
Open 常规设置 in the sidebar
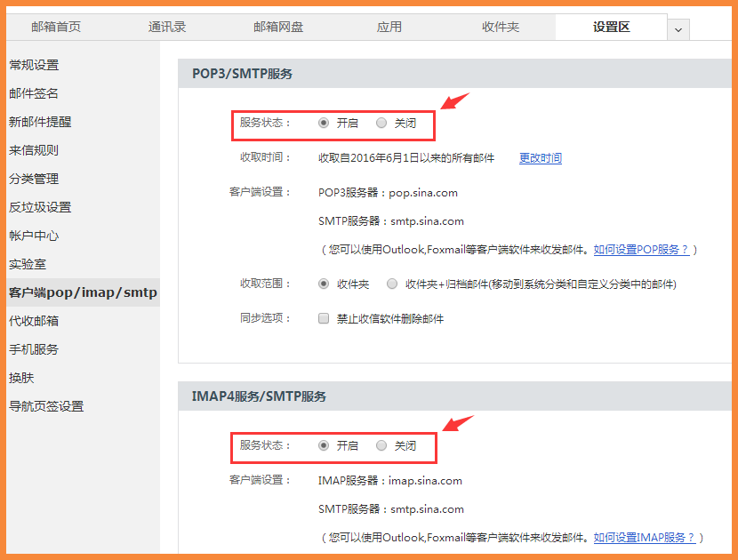tap(34, 65)
